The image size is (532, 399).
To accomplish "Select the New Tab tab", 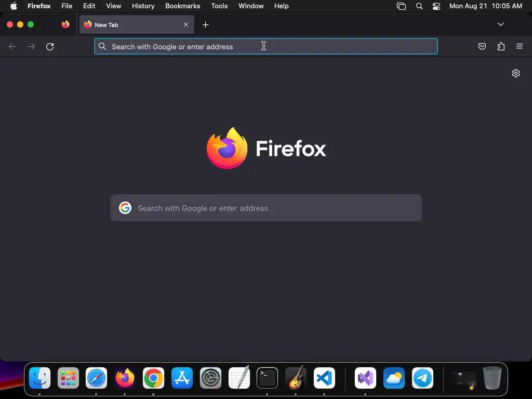I will (x=137, y=24).
